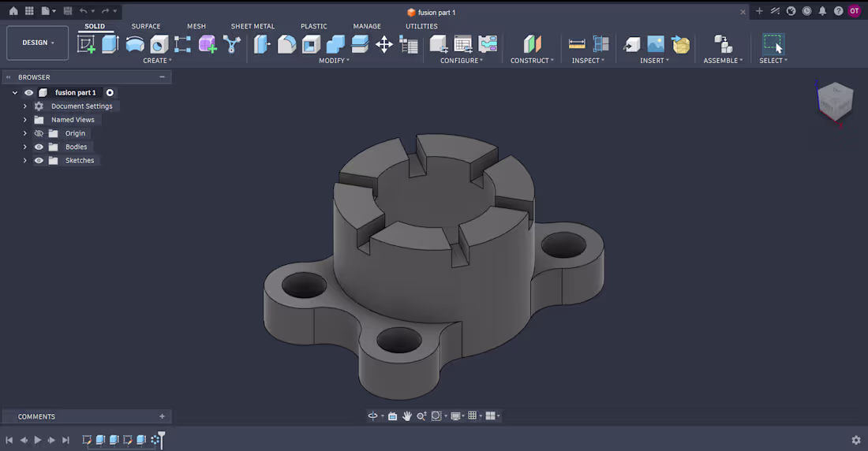The image size is (868, 451).
Task: Collapse the fusion part 1 root node
Action: [15, 92]
